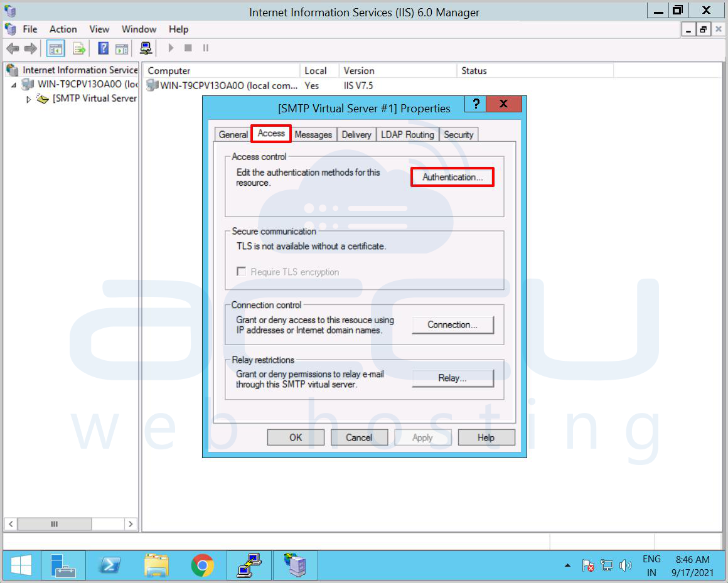Image resolution: width=728 pixels, height=583 pixels.
Task: Click the Start (play) toolbar button
Action: coord(171,48)
